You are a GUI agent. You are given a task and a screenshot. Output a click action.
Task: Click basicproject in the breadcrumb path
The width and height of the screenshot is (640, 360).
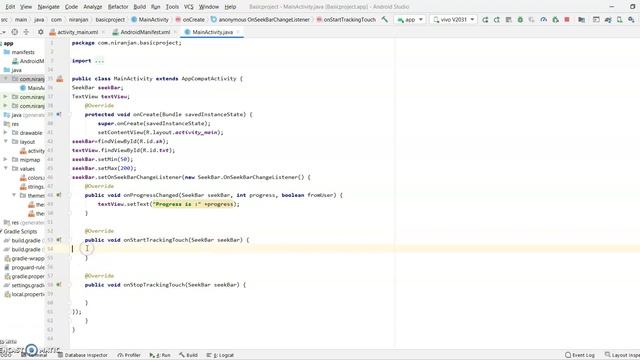point(110,20)
